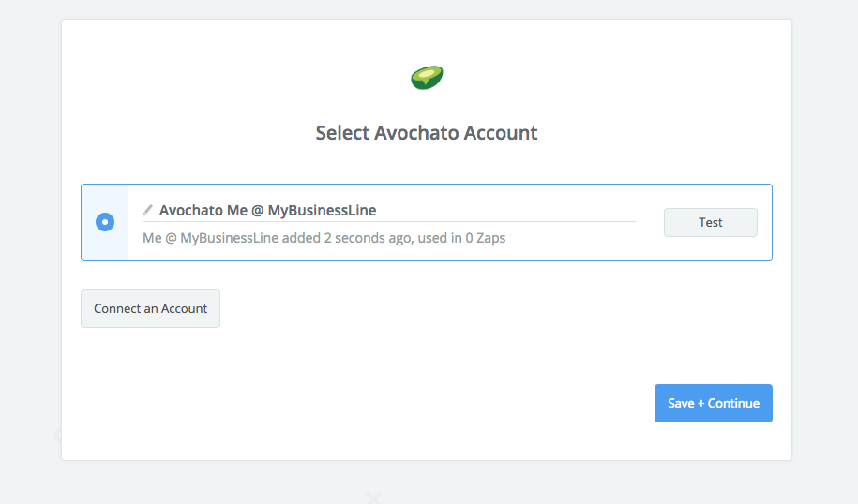Viewport: 858px width, 504px height.
Task: Click the underline beneath the account name
Action: [x=388, y=221]
